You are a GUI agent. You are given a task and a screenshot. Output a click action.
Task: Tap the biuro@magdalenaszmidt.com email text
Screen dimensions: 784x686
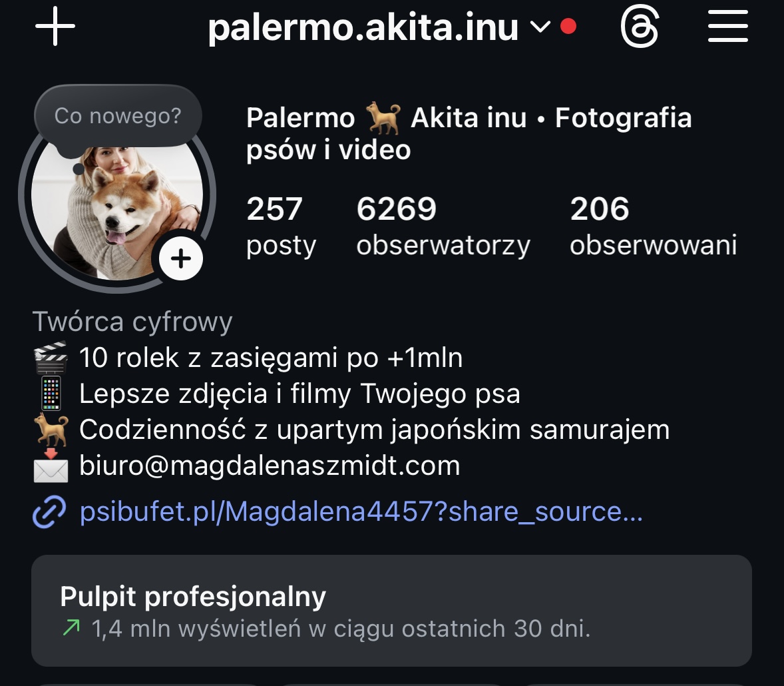coord(270,466)
